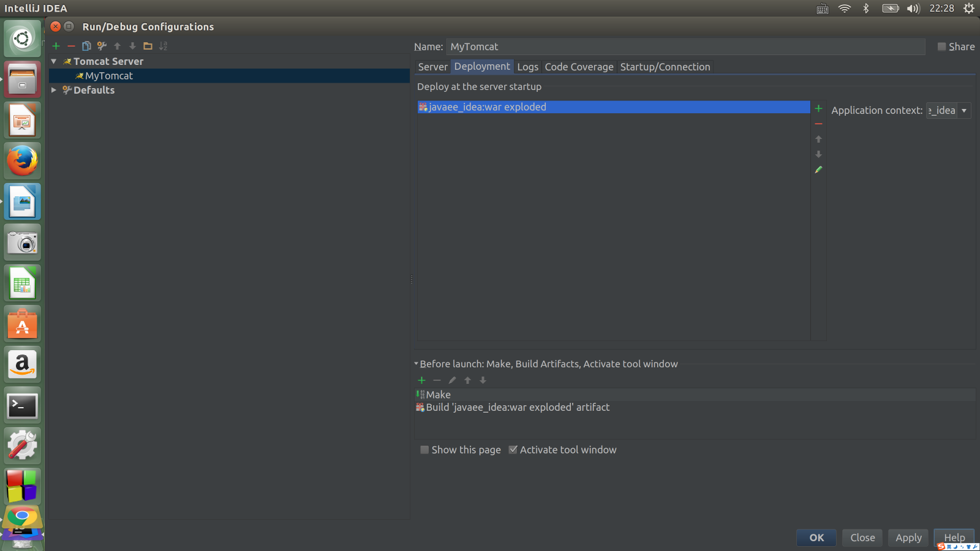The height and width of the screenshot is (551, 980).
Task: Edit default configuration settings wrench icon
Action: click(x=102, y=46)
